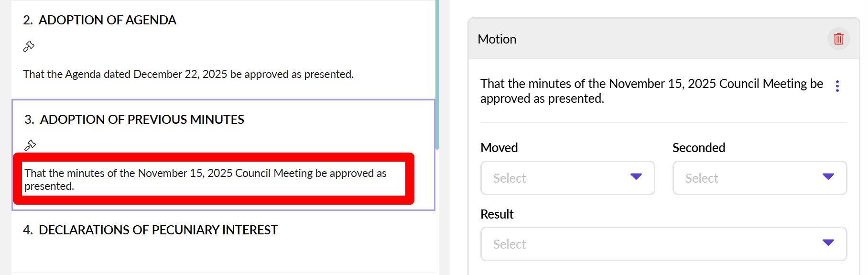Click the Moved dropdown arrow

click(636, 177)
